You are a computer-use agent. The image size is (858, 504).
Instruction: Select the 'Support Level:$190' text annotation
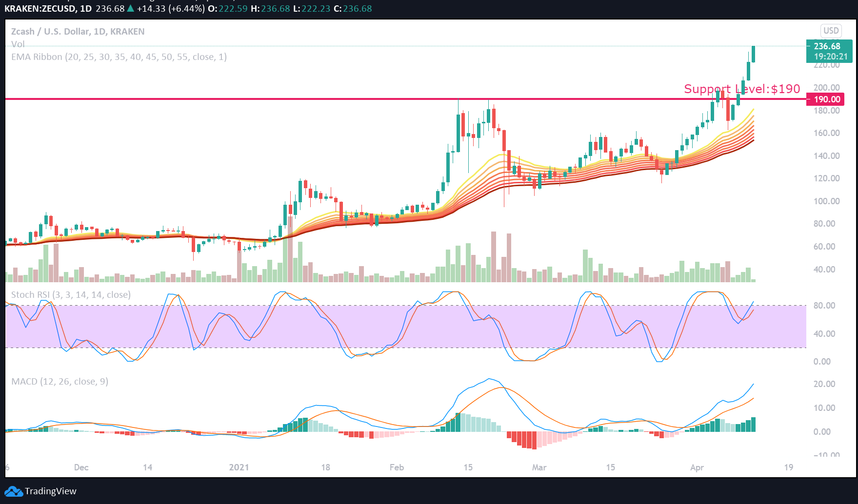741,89
